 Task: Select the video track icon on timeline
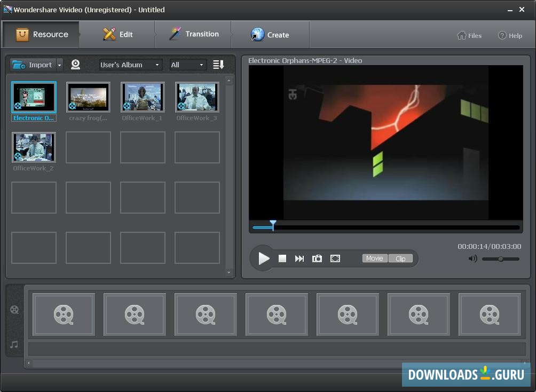point(14,309)
